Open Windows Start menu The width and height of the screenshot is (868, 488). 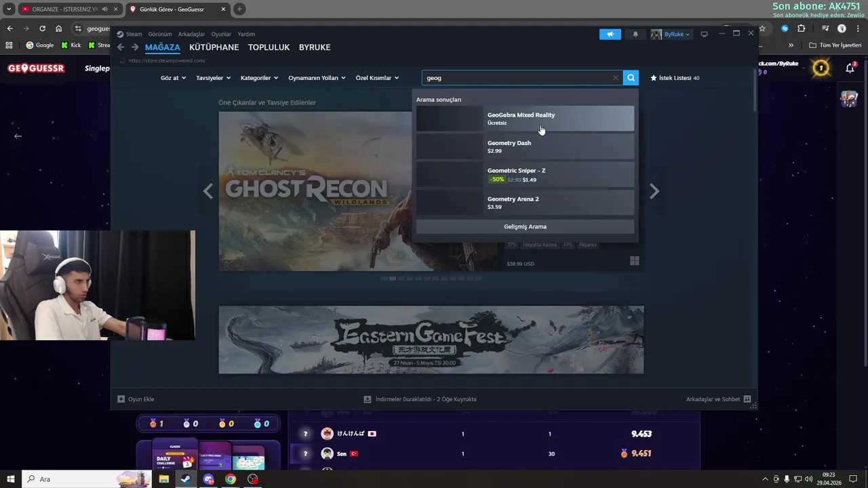[10, 479]
